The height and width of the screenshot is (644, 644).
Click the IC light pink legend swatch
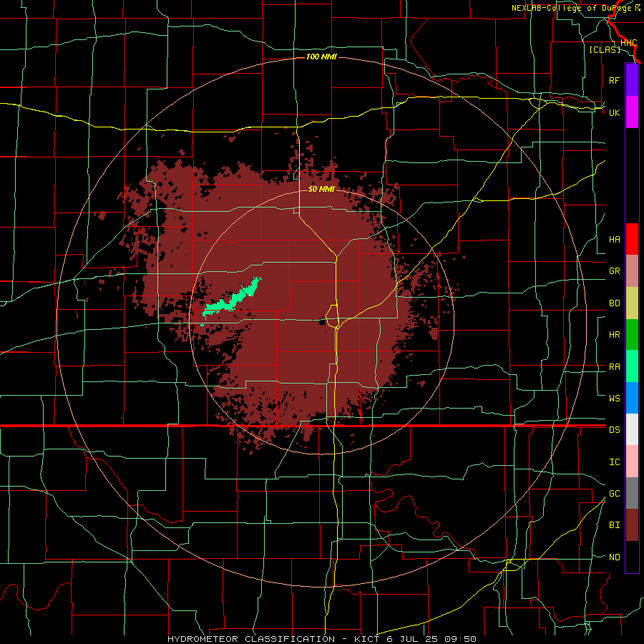tap(632, 462)
